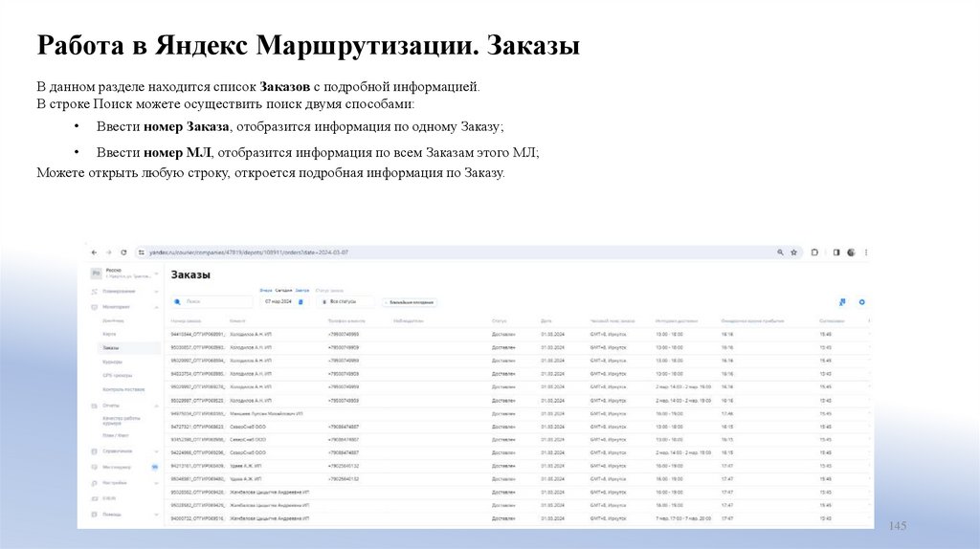Screen dimensions: 980x549
Task: Click the Вчера date link
Action: pyautogui.click(x=266, y=291)
